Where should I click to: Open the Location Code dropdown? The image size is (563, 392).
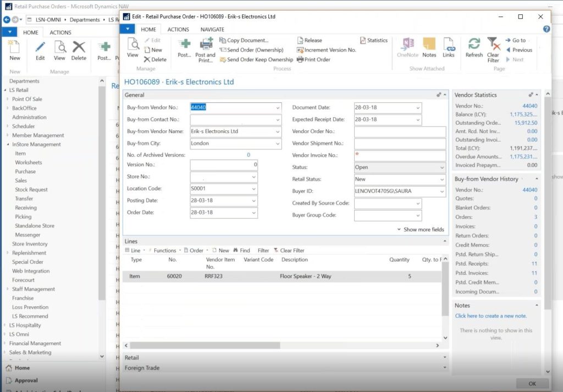[253, 190]
